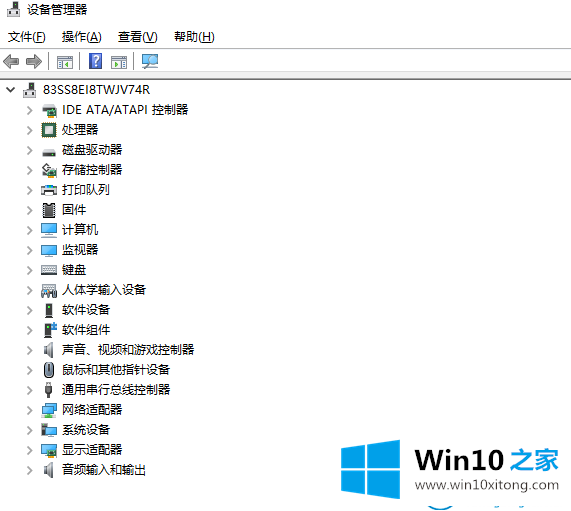The image size is (571, 511).
Task: Click the 监视器 display icon
Action: (x=49, y=251)
